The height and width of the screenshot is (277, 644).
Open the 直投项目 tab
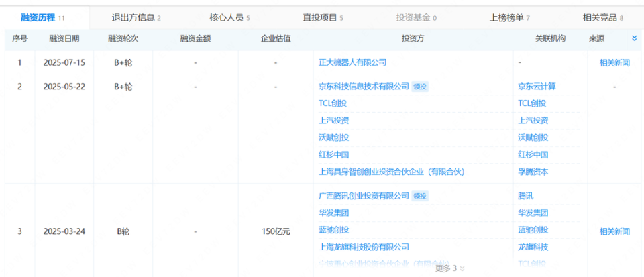tap(323, 17)
